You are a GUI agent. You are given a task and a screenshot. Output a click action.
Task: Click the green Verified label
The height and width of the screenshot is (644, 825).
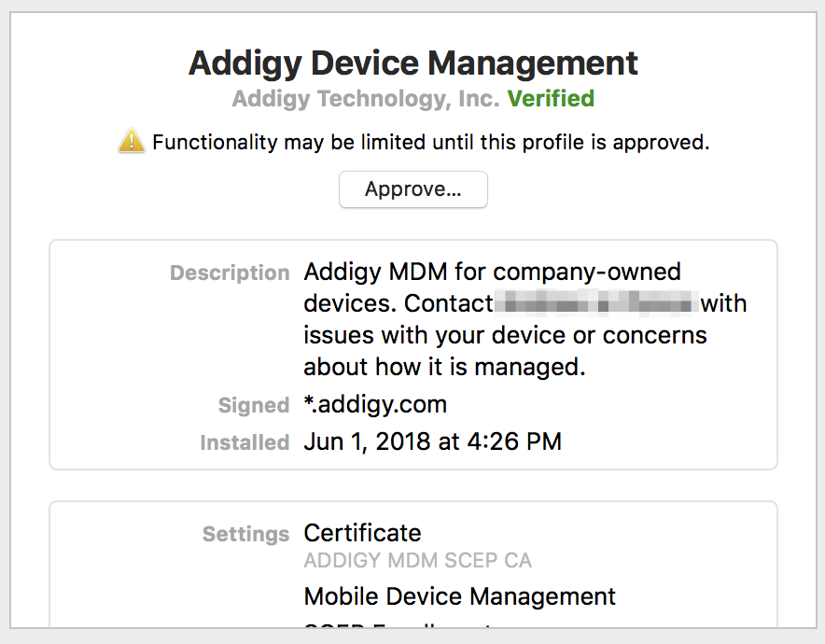point(551,99)
